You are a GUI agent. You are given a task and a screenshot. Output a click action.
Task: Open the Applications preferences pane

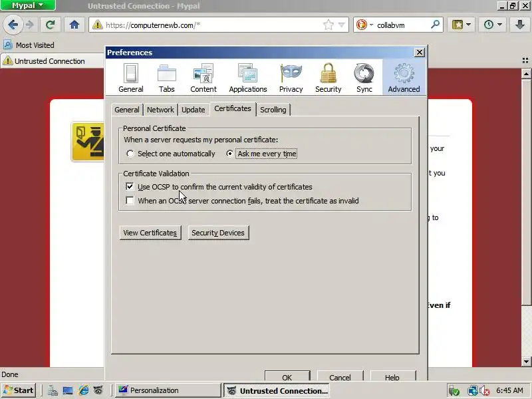[248, 77]
